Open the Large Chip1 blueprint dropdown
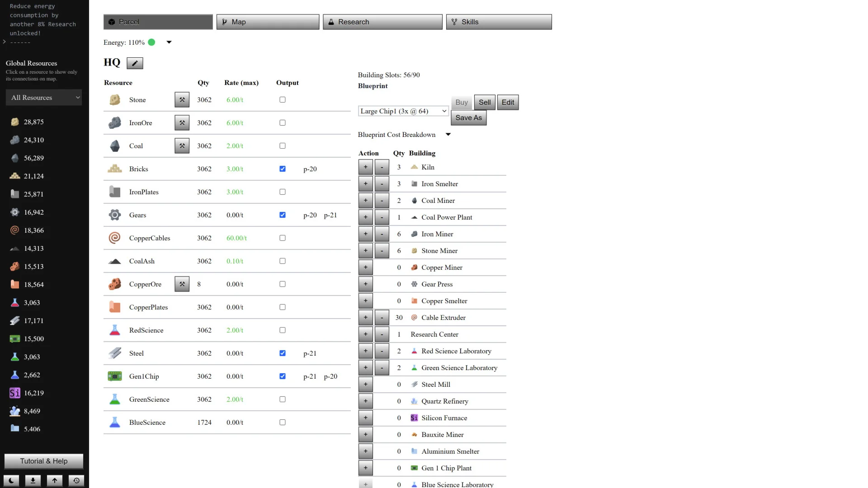This screenshot has width=868, height=488. [x=403, y=111]
